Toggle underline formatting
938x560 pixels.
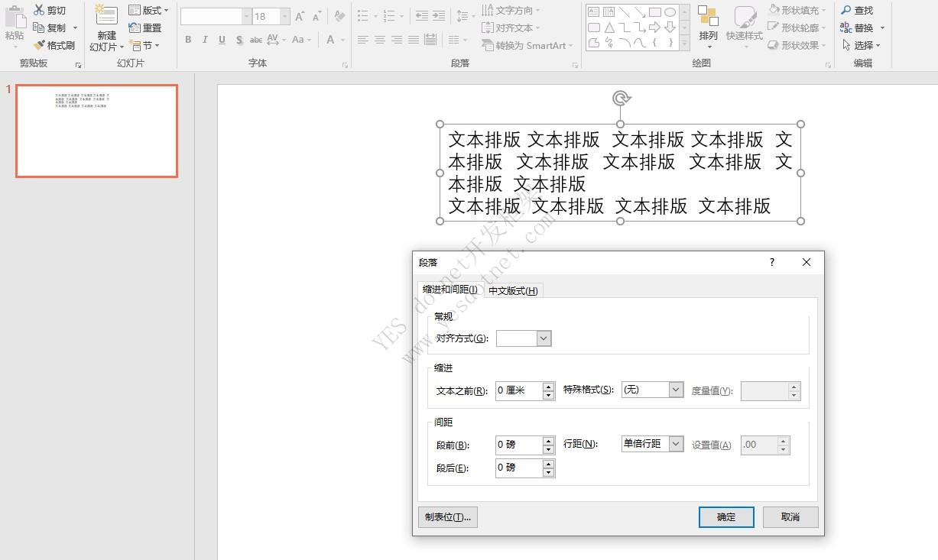click(x=222, y=40)
